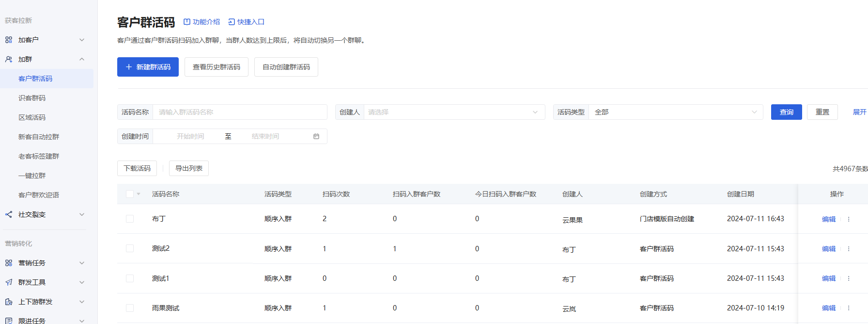Screen dimensions: 868x324
Task: Click the 展开 link to expand filters
Action: (x=859, y=112)
